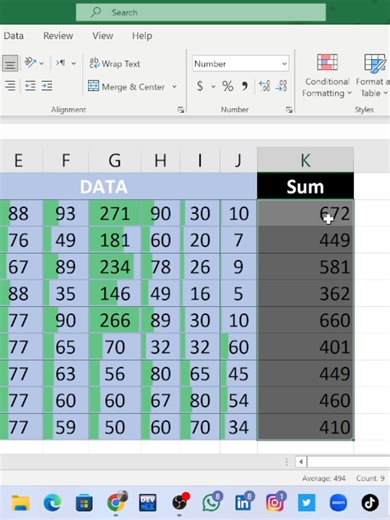Apply Percent Style
The height and width of the screenshot is (520, 390).
point(228,86)
